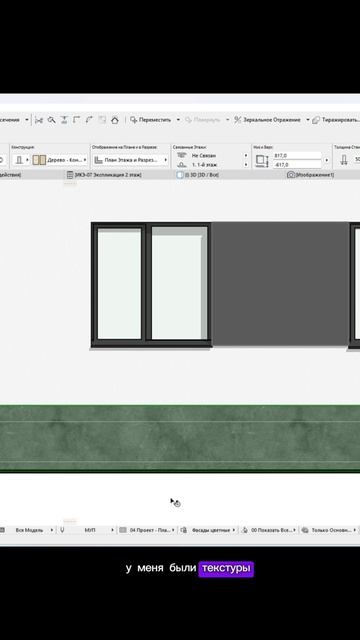Click the greyed-out square icon in the toolbar

[102, 120]
